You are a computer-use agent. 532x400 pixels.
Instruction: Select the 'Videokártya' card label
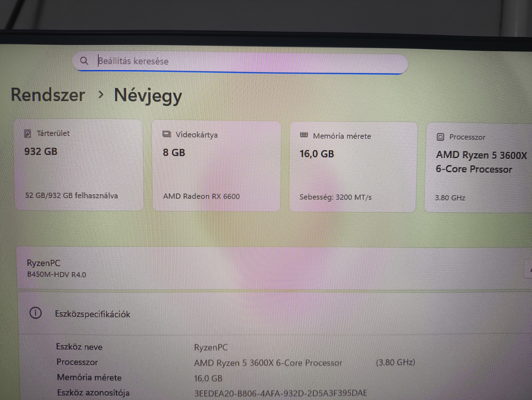197,135
